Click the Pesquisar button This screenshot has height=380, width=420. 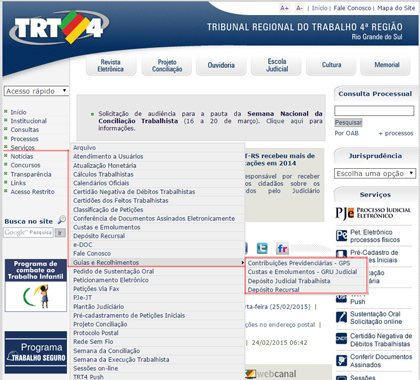[x=348, y=123]
